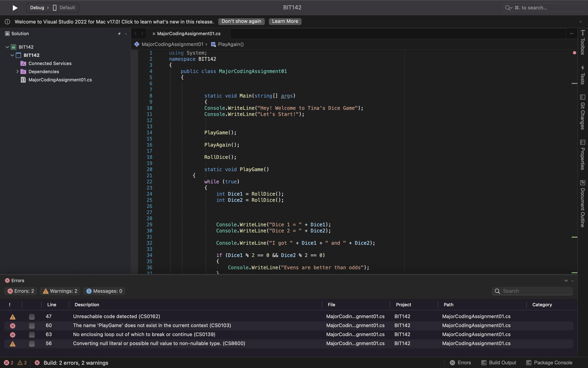Image resolution: width=588 pixels, height=368 pixels.
Task: Check the box for line 60 error
Action: coord(32,326)
